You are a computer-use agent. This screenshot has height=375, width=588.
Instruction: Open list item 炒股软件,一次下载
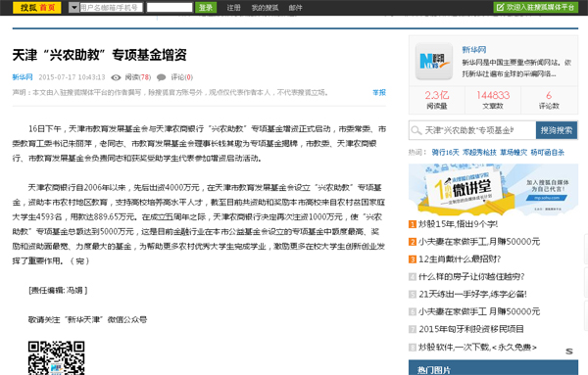point(477,347)
